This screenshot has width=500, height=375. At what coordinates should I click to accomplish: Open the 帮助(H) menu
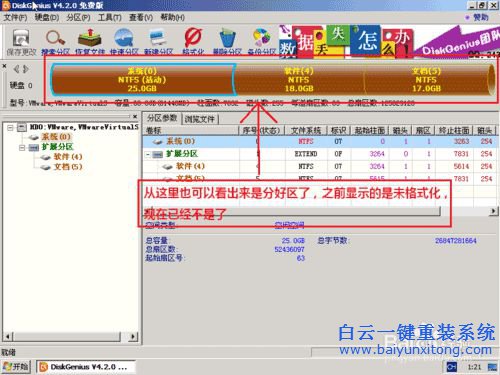click(172, 17)
